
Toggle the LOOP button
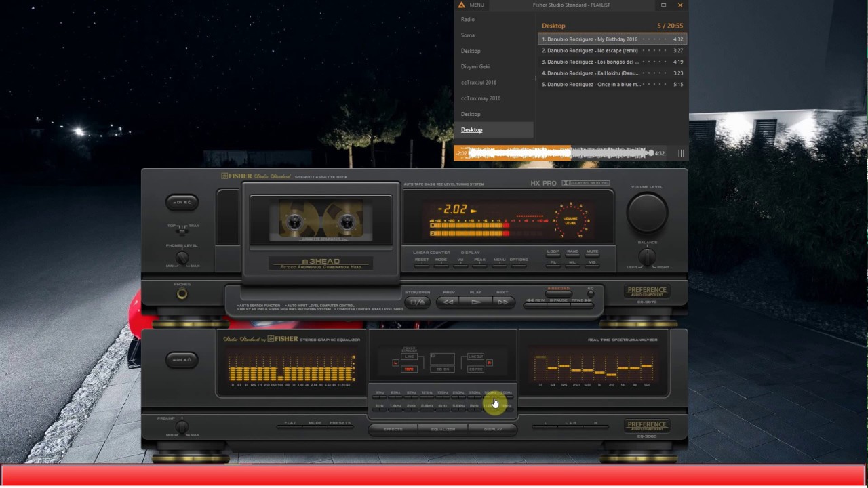pos(553,256)
